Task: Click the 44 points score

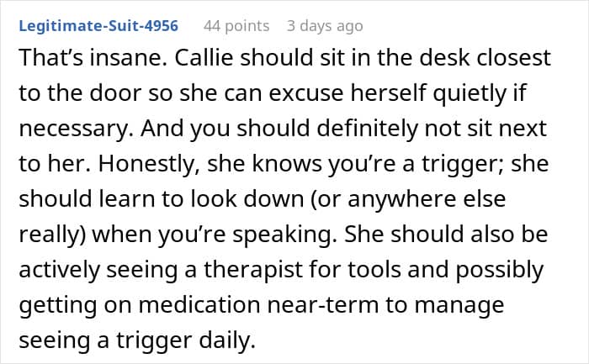Action: pos(236,26)
